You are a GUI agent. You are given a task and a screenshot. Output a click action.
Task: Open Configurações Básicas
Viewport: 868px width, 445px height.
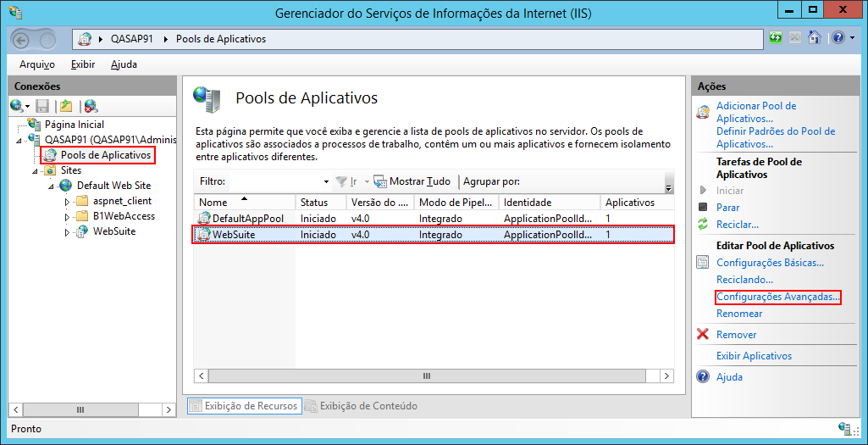[770, 263]
